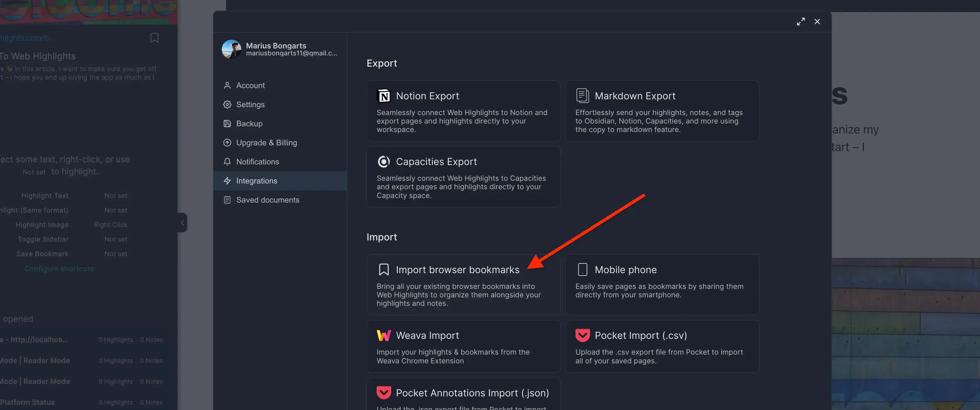Viewport: 980px width, 410px height.
Task: Open the Mobile phone import card
Action: pos(662,285)
